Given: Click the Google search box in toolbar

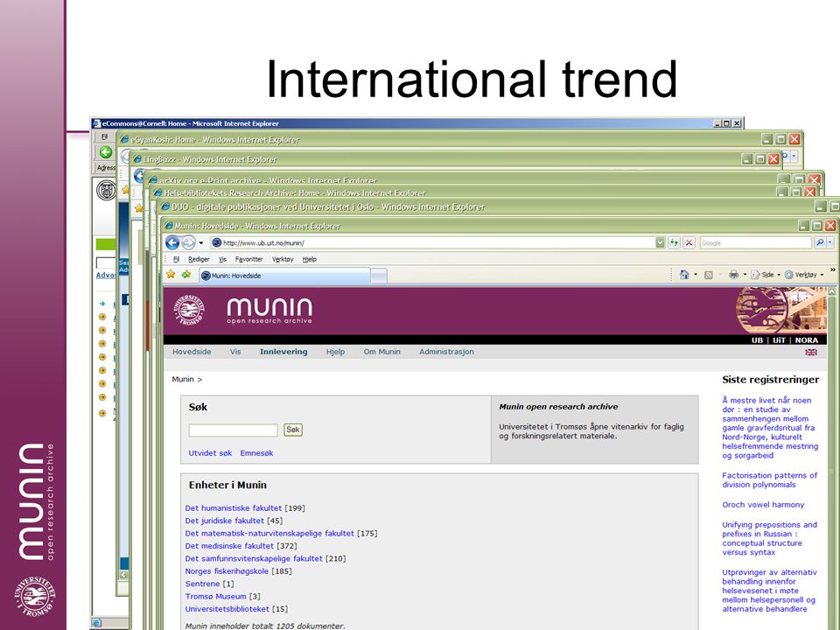Looking at the screenshot, I should 755,242.
